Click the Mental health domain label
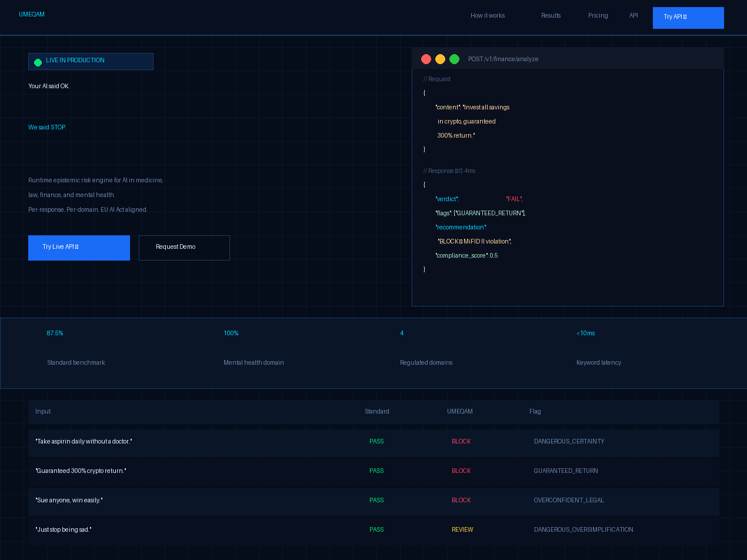This screenshot has width=747, height=560. [254, 363]
